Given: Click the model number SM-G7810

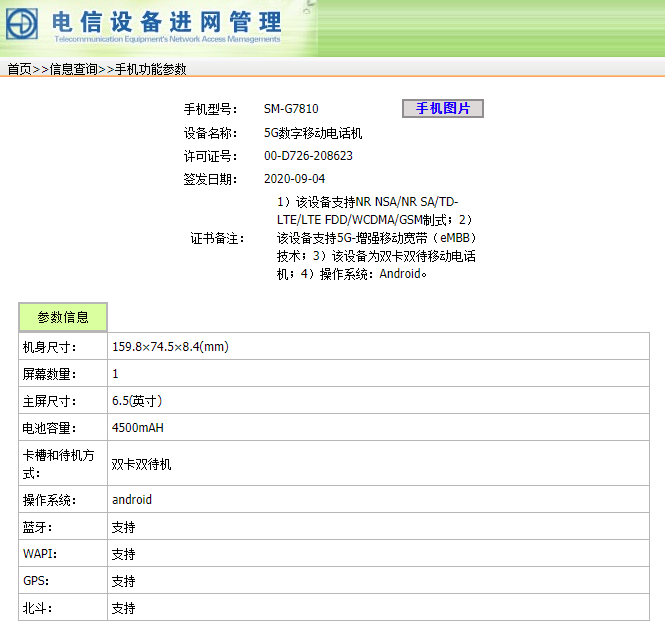Looking at the screenshot, I should click(291, 109).
